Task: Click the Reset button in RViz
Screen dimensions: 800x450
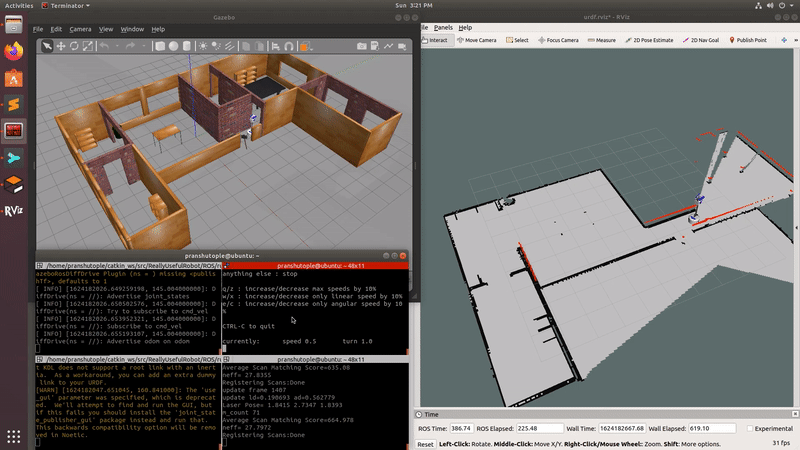Action: [x=425, y=444]
